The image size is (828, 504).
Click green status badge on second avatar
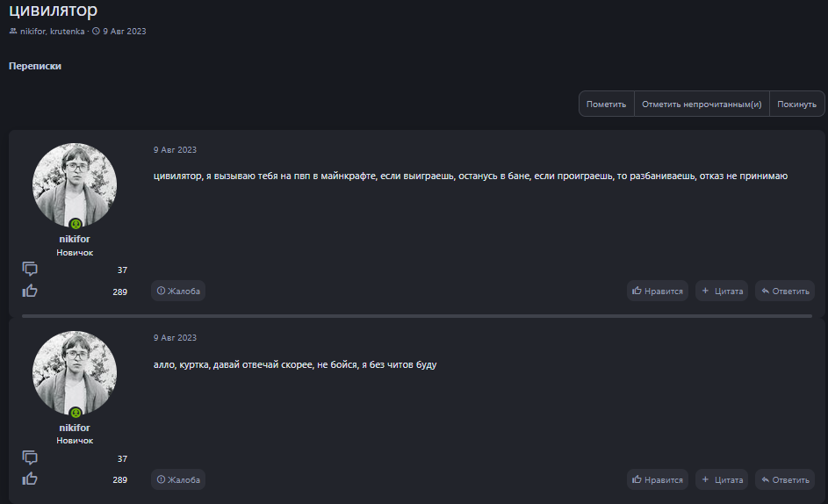click(x=76, y=412)
